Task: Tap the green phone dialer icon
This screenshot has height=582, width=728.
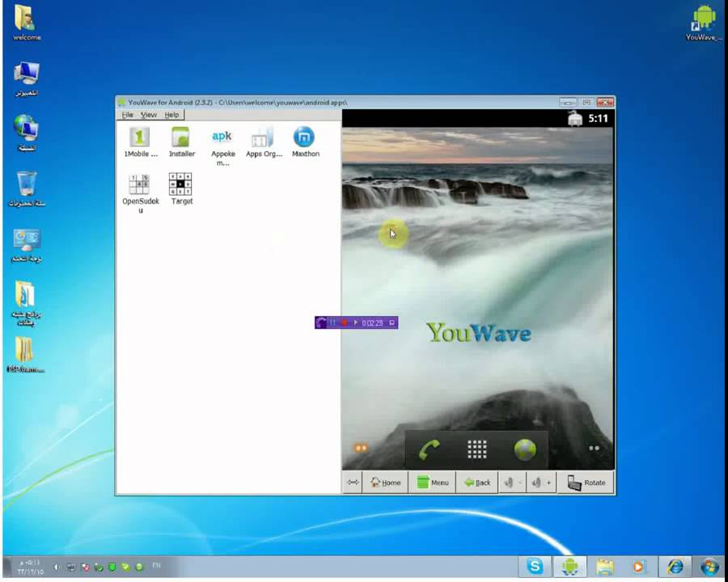Action: pyautogui.click(x=429, y=449)
